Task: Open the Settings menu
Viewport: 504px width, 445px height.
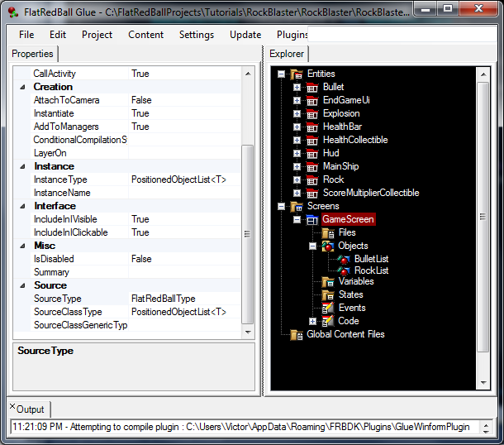Action: click(x=197, y=35)
